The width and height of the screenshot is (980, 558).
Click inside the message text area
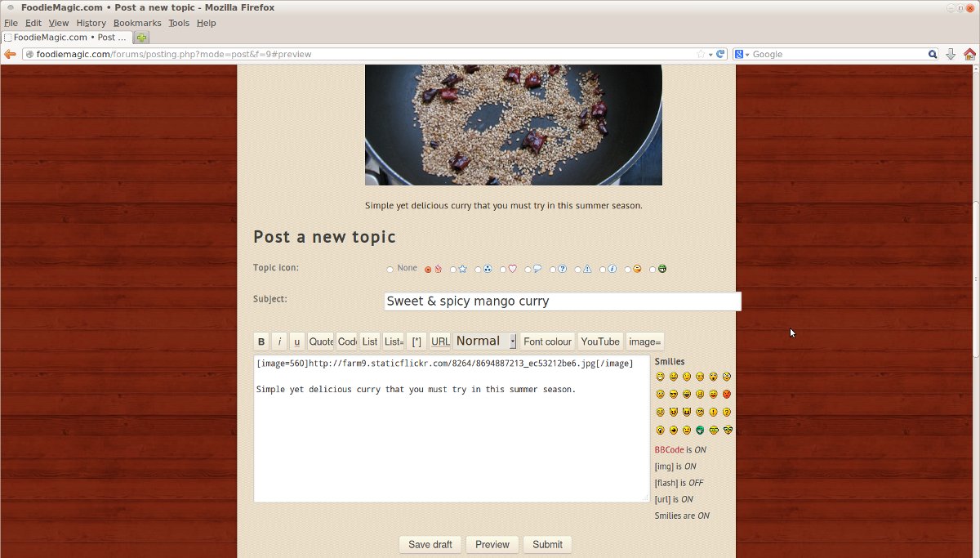click(x=452, y=429)
